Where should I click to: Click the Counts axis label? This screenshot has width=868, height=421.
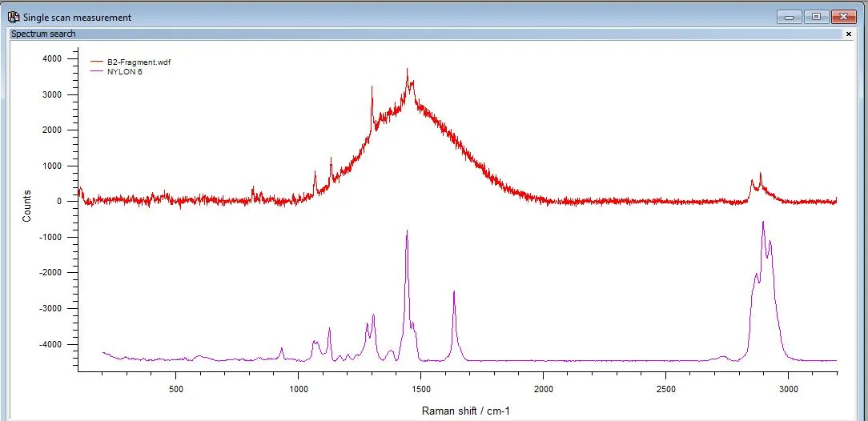coord(26,206)
